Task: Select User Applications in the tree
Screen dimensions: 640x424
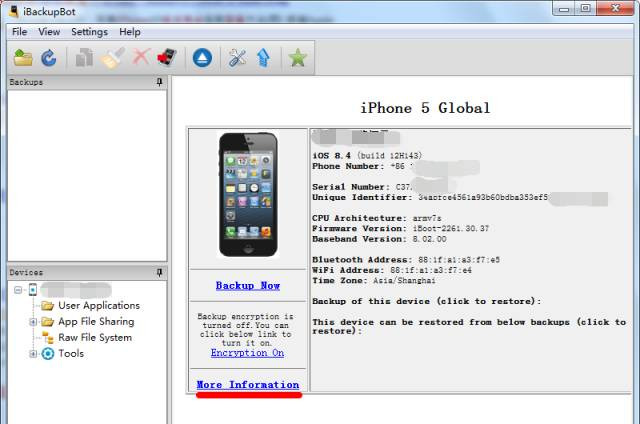Action: (x=99, y=305)
